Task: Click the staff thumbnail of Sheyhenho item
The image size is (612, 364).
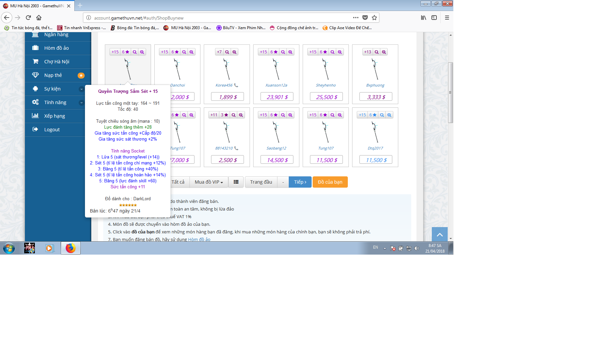Action: click(326, 69)
